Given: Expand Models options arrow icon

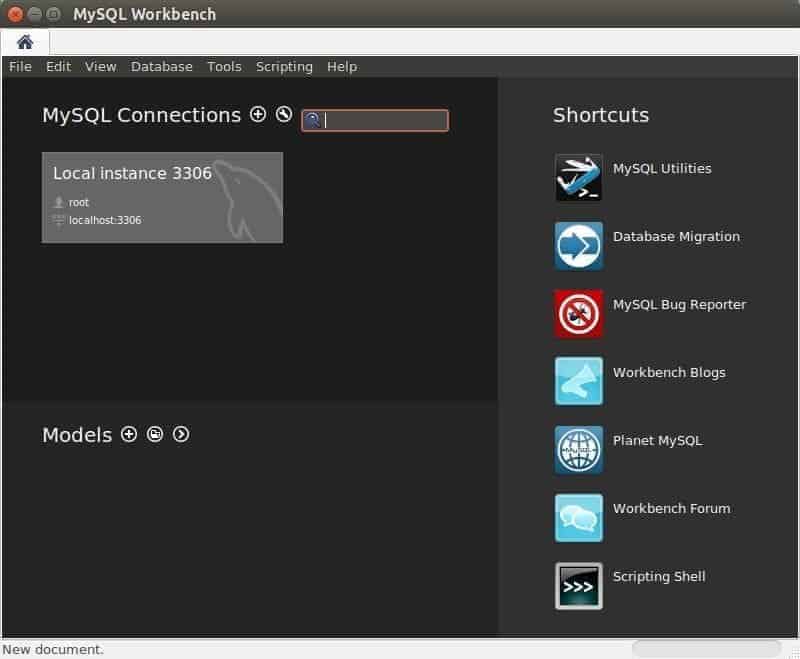Looking at the screenshot, I should 181,434.
